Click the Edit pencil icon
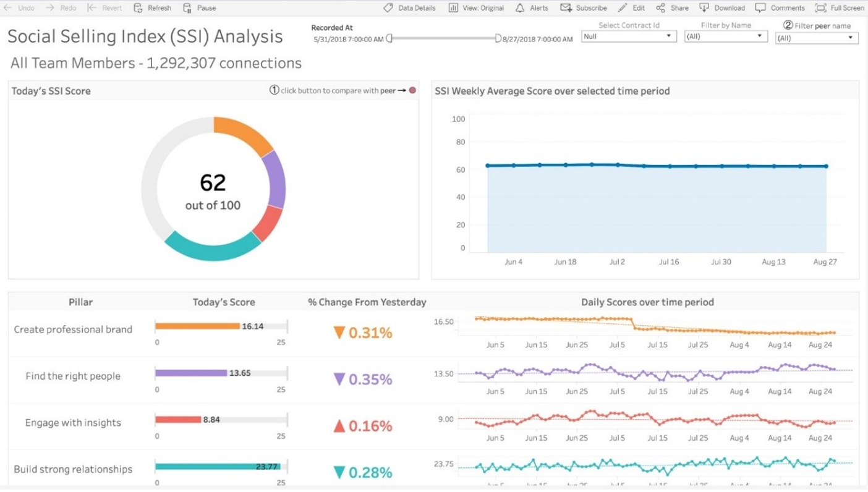Image resolution: width=868 pixels, height=492 pixels. [622, 8]
